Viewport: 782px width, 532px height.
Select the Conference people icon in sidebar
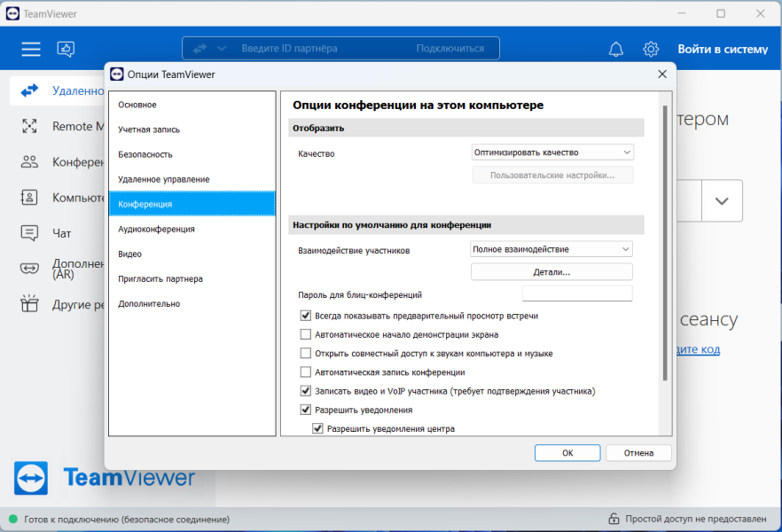tap(29, 162)
